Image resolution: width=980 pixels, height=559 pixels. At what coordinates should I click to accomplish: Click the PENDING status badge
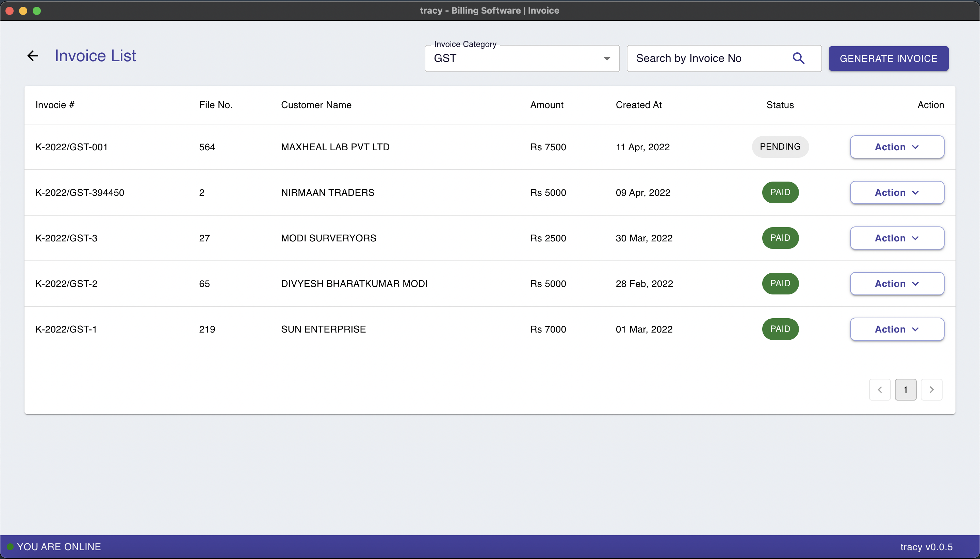(780, 146)
